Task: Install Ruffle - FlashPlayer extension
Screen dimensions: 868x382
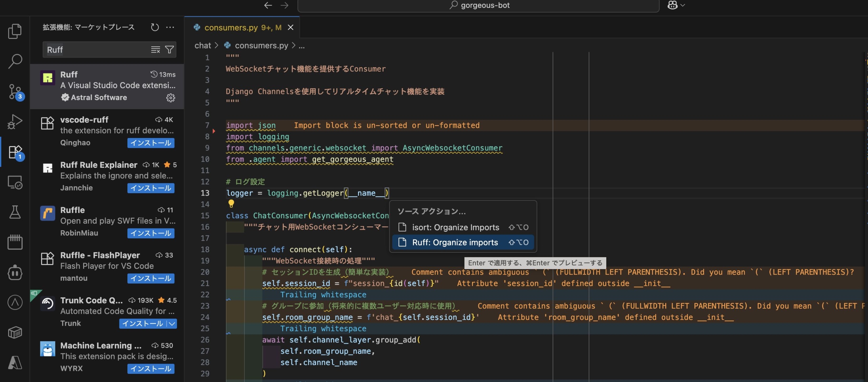Action: [x=151, y=278]
